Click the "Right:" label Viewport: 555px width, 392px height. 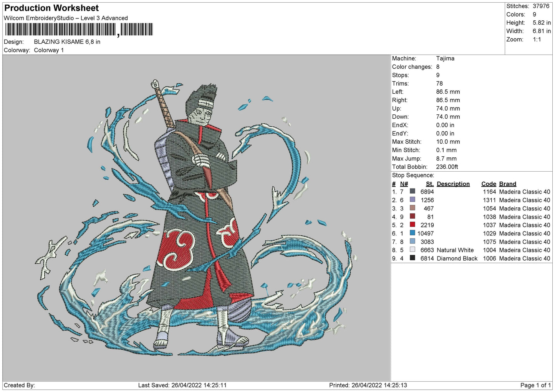click(x=400, y=100)
